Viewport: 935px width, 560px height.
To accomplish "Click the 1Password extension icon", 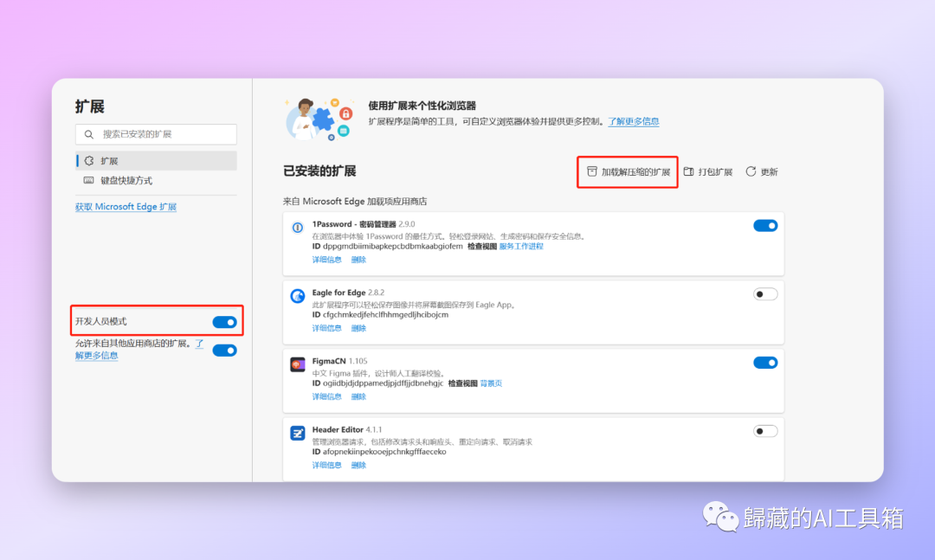I will [297, 228].
